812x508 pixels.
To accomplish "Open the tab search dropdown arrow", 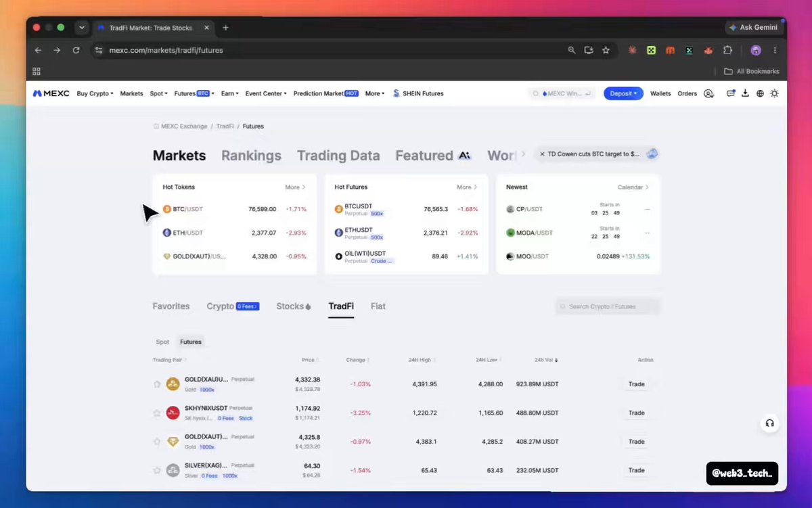I will [x=82, y=28].
